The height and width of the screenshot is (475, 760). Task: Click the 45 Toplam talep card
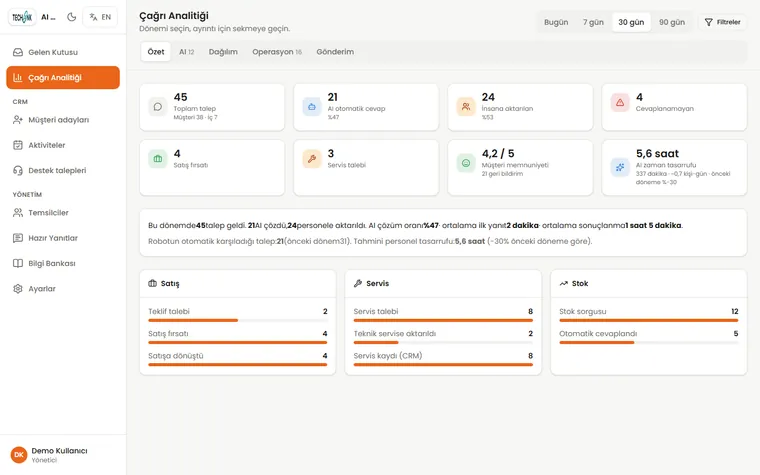(x=212, y=107)
